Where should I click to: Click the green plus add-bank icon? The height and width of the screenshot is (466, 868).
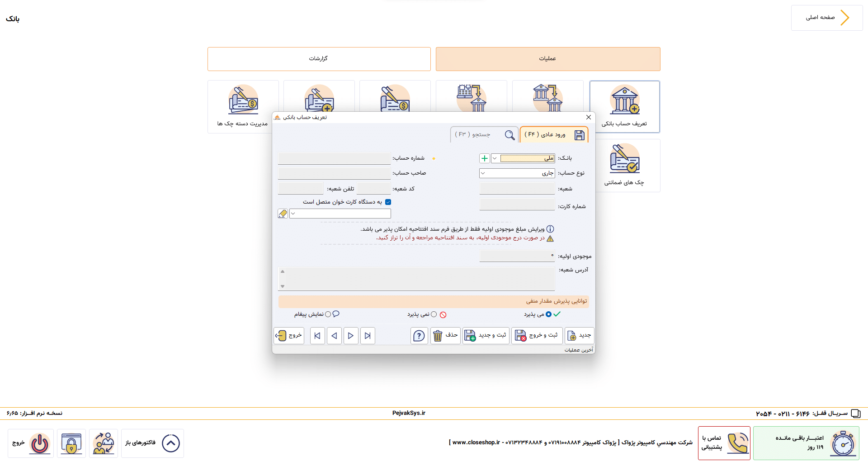[484, 158]
